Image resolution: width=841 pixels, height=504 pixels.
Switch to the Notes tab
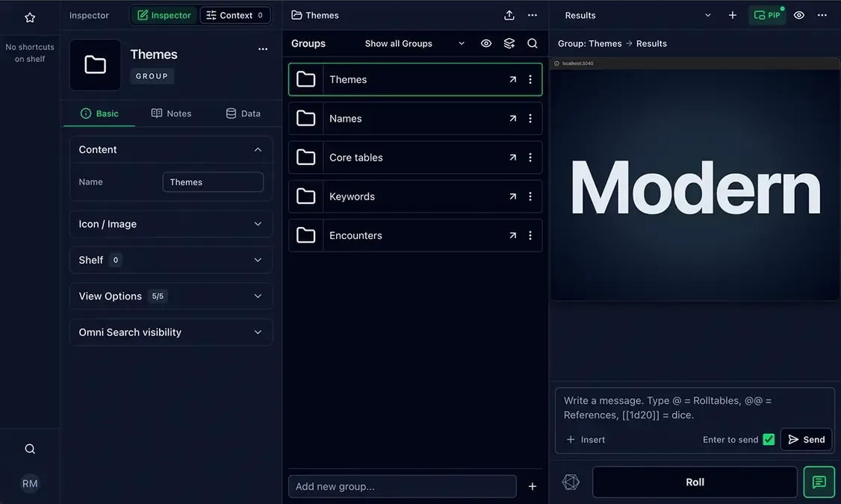(x=171, y=113)
